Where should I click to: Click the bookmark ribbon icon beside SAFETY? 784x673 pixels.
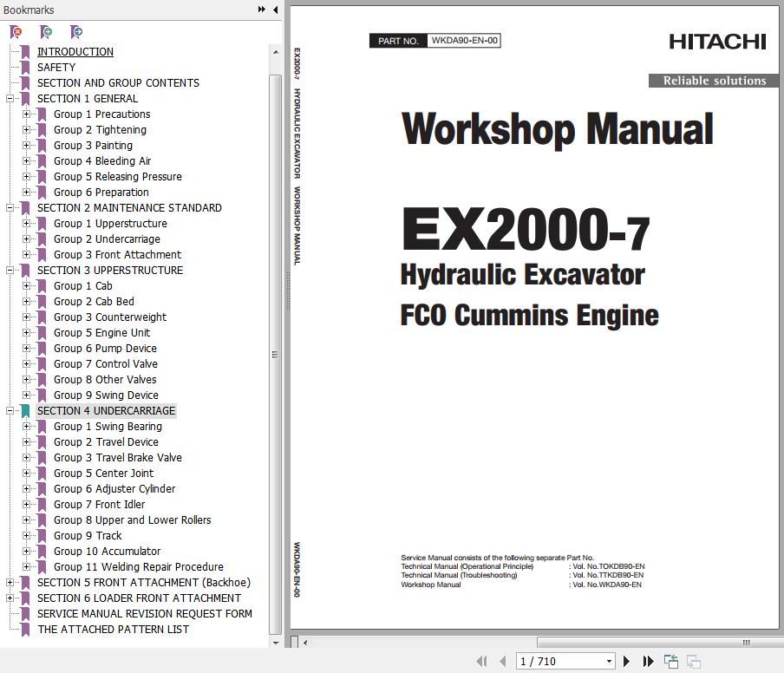tap(25, 68)
